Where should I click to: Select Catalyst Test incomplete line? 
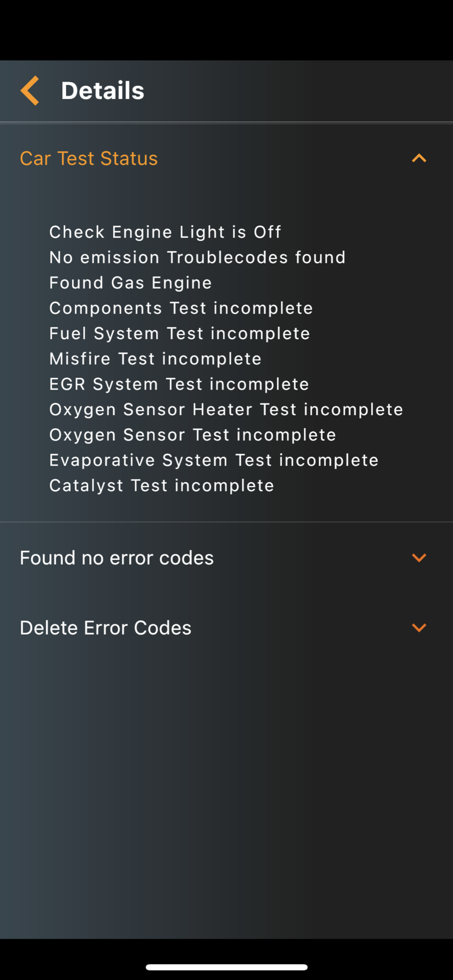pyautogui.click(x=161, y=486)
